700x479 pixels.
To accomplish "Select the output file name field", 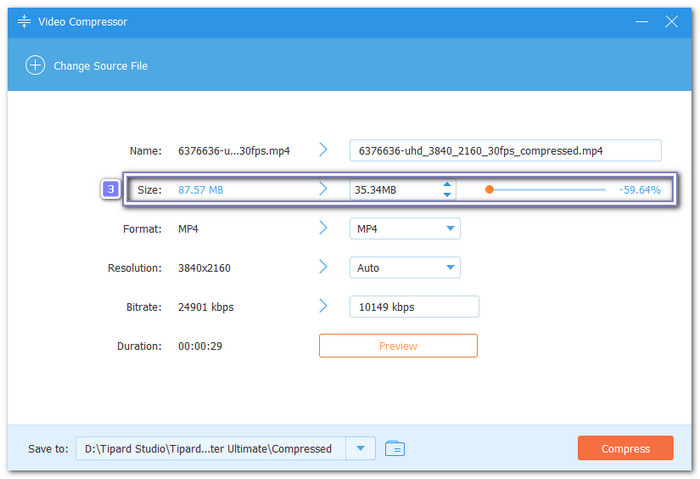I will coord(505,150).
